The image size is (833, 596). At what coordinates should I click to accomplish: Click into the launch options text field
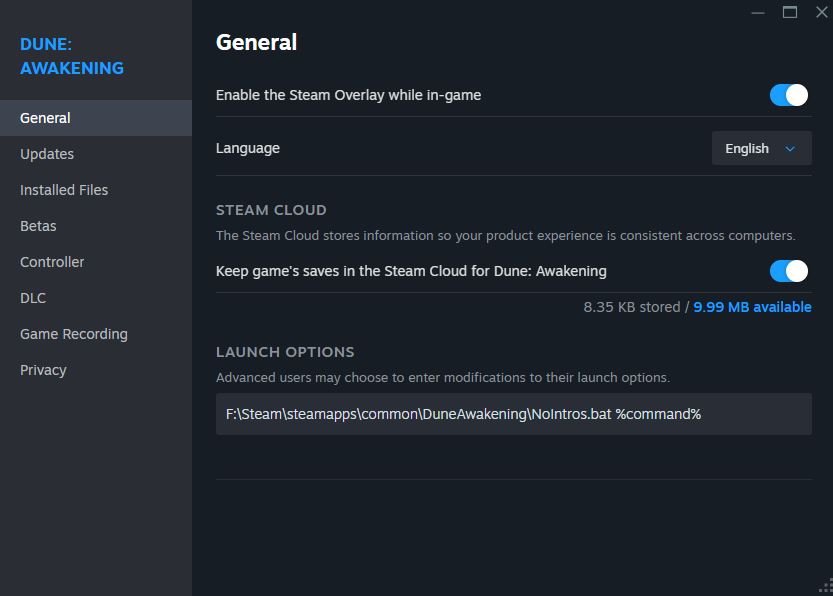click(514, 414)
